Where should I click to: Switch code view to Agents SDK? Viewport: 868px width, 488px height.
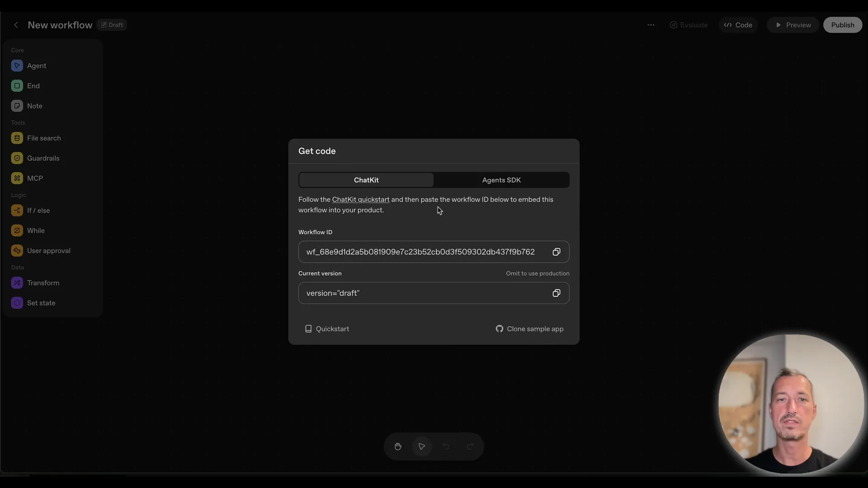(x=501, y=180)
